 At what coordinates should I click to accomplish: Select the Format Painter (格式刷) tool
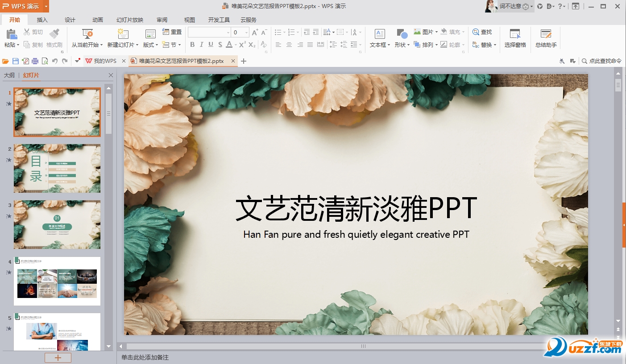tap(54, 38)
